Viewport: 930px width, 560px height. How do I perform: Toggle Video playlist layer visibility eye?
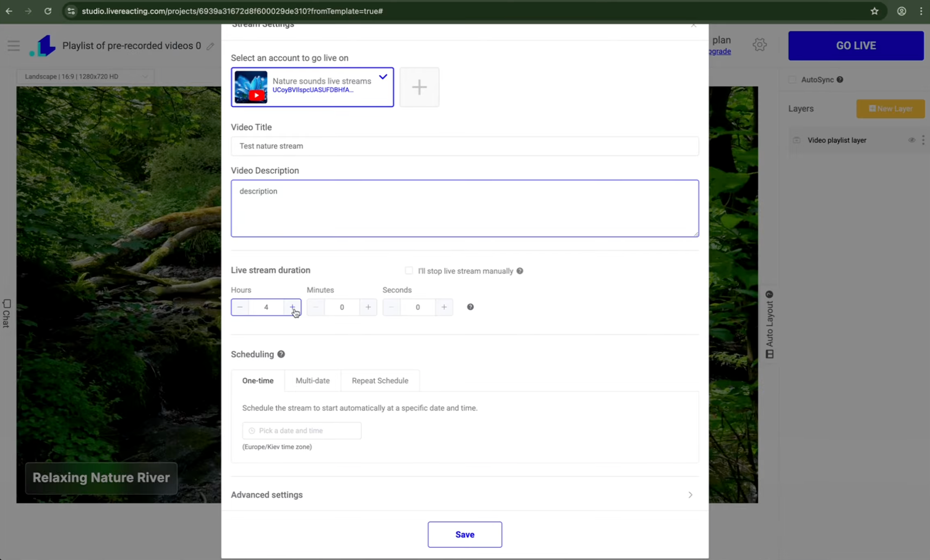click(x=911, y=140)
